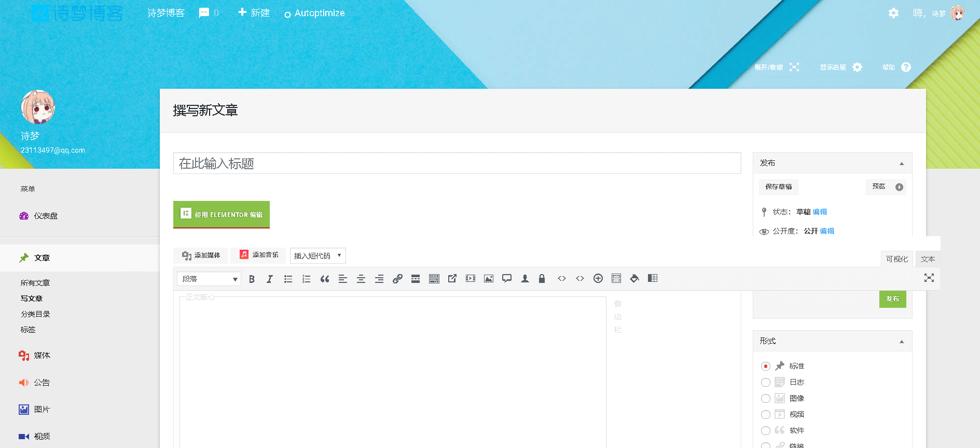Select the 视频 post format

(766, 414)
